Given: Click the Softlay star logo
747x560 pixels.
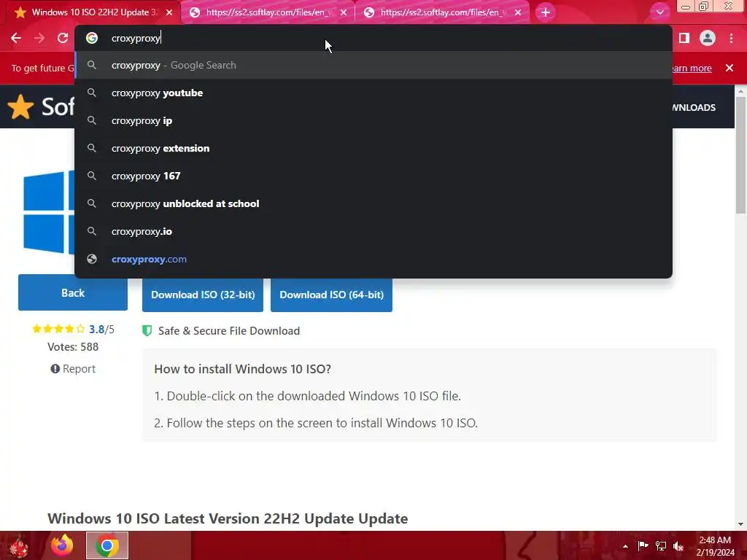Looking at the screenshot, I should point(20,106).
